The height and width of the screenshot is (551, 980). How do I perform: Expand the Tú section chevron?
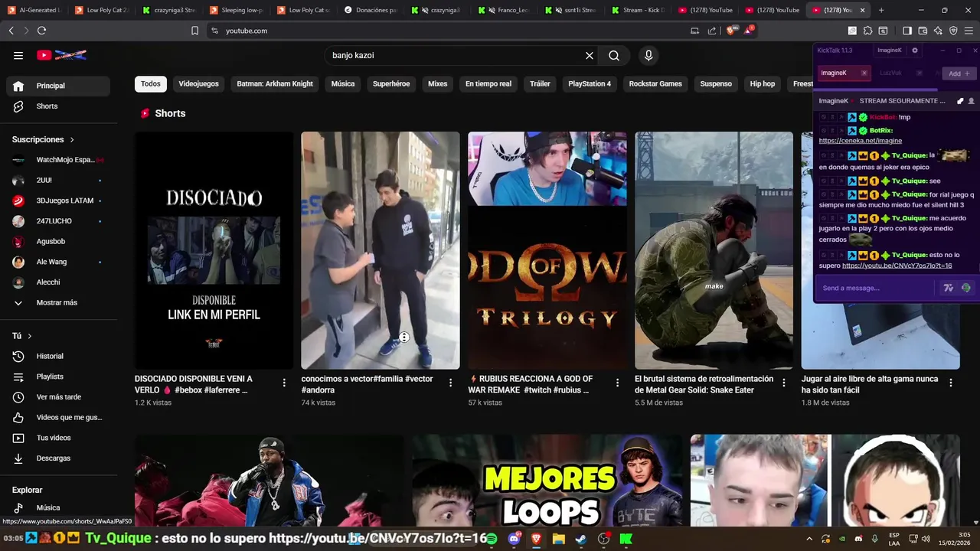point(30,336)
